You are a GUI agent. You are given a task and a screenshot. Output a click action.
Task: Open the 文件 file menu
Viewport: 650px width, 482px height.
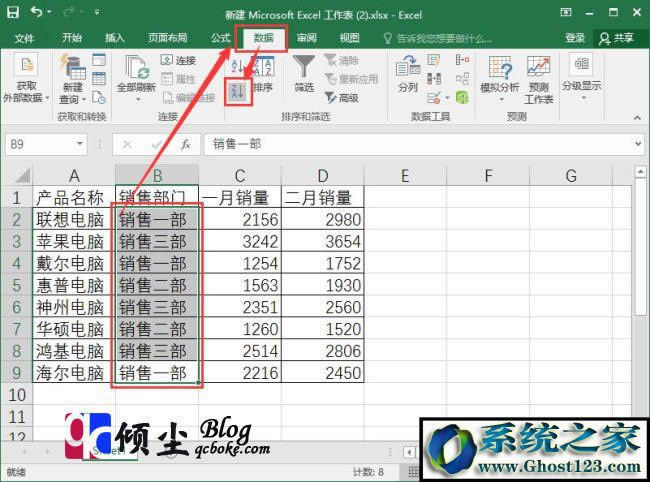(x=24, y=38)
